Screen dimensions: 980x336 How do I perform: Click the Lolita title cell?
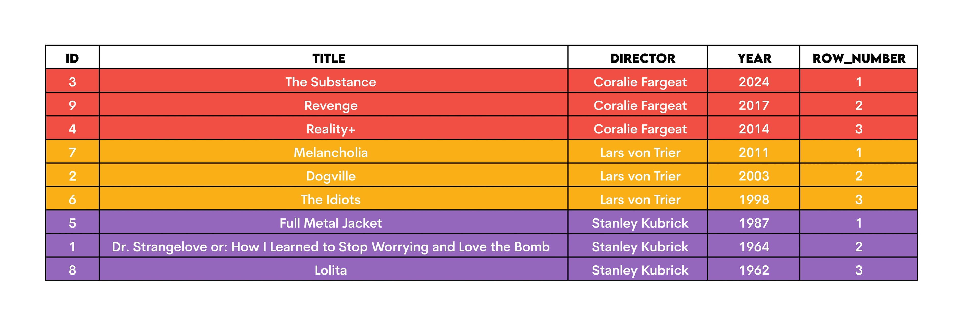(x=330, y=270)
